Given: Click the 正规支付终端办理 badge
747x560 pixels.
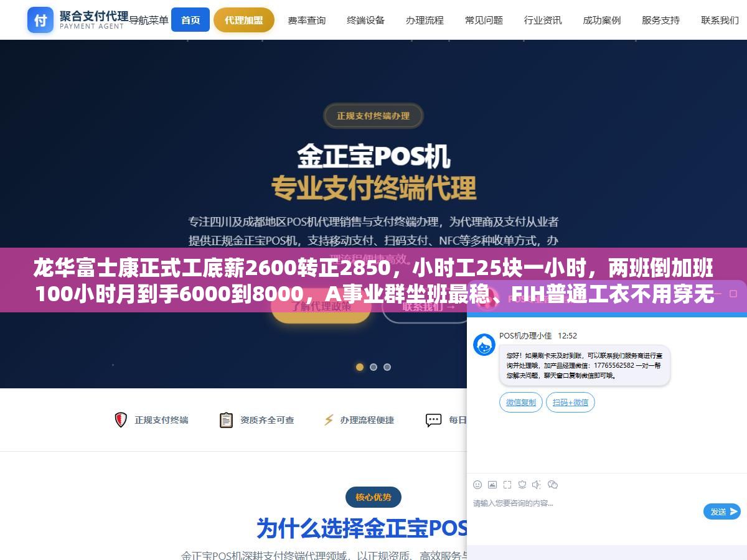Looking at the screenshot, I should click(374, 116).
